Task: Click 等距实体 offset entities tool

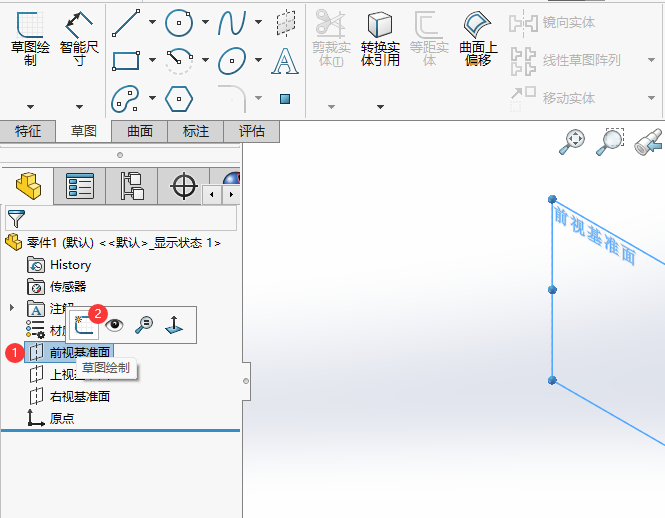Action: (429, 39)
